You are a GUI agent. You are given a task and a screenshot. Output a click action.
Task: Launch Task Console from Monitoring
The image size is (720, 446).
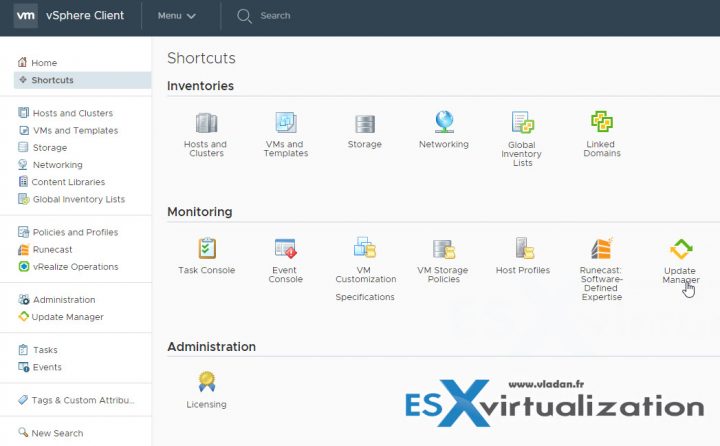(207, 249)
